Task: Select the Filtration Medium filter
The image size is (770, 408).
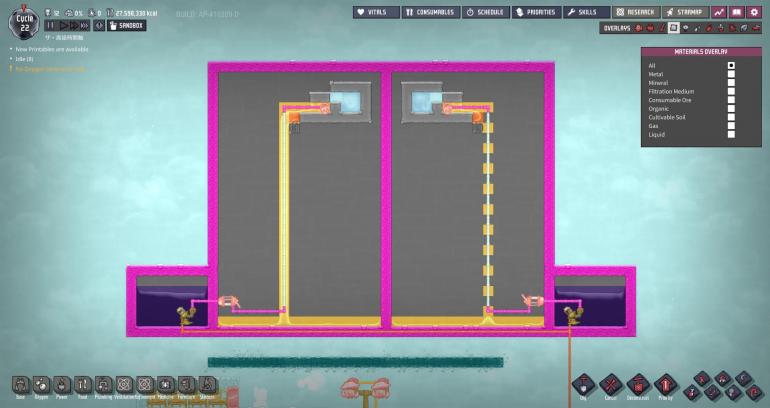Action: (731, 91)
